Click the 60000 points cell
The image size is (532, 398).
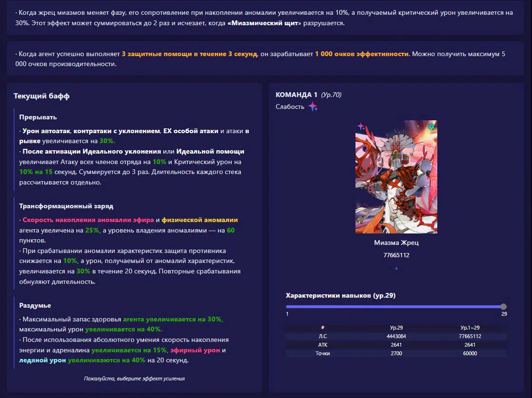click(x=470, y=353)
